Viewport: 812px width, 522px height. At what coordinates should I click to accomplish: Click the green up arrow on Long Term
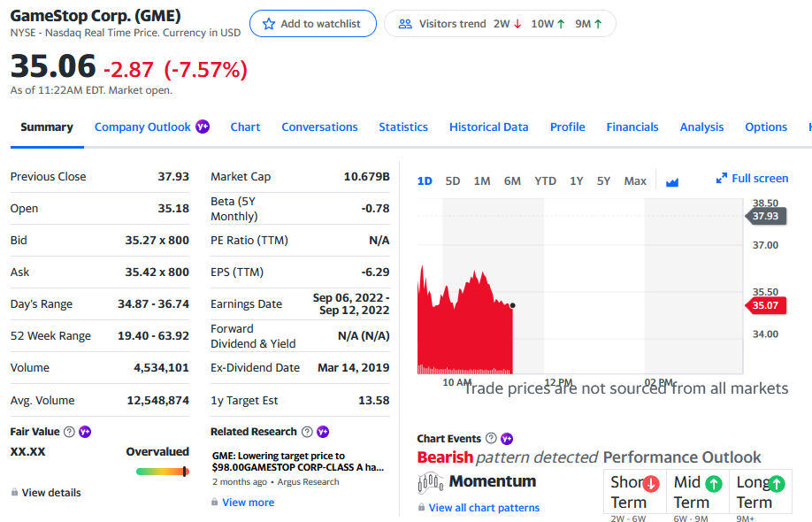tap(777, 484)
